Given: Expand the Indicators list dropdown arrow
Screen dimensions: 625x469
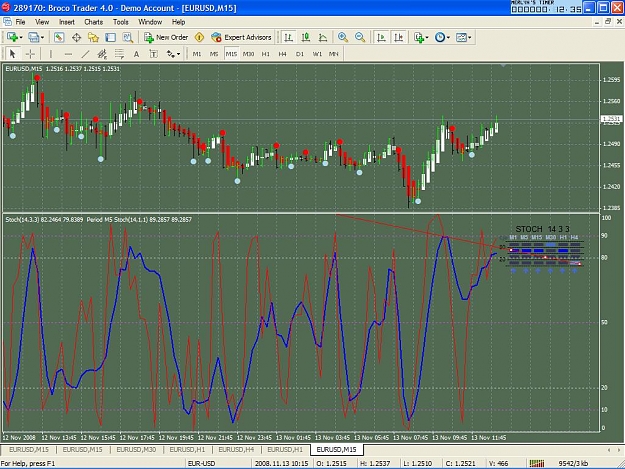Looking at the screenshot, I should 427,37.
